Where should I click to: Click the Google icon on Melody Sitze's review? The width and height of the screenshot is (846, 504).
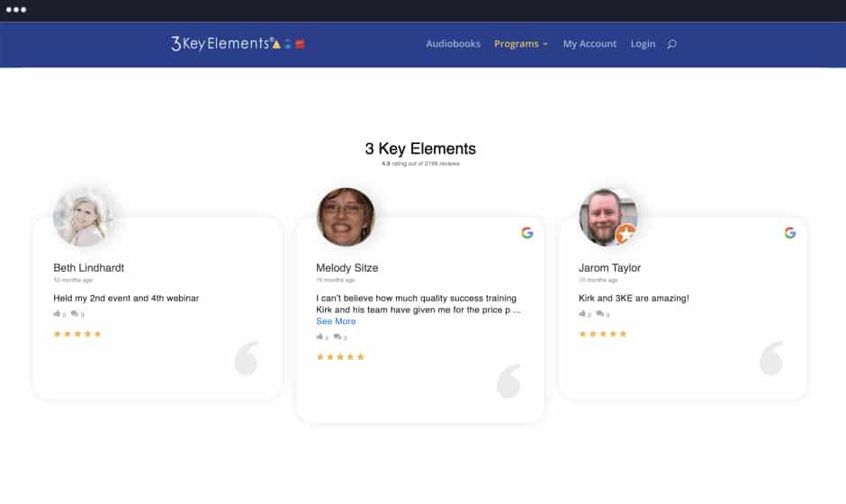[x=527, y=232]
